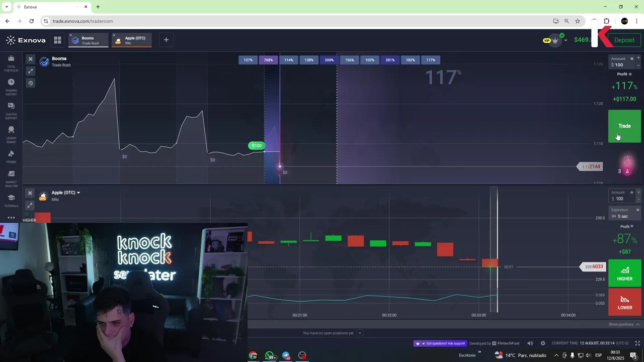Open the FintechFuel developer link

(506, 343)
